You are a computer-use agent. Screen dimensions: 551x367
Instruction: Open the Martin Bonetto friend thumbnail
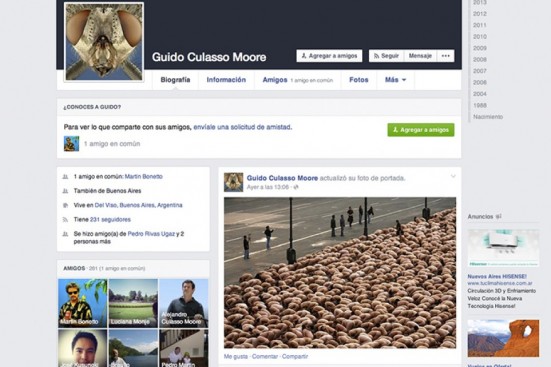click(83, 303)
